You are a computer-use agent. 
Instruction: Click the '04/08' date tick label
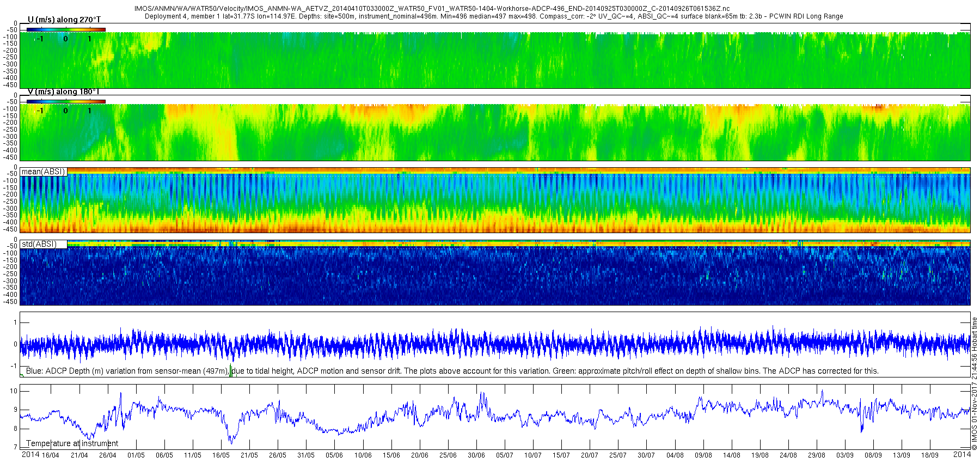[675, 455]
